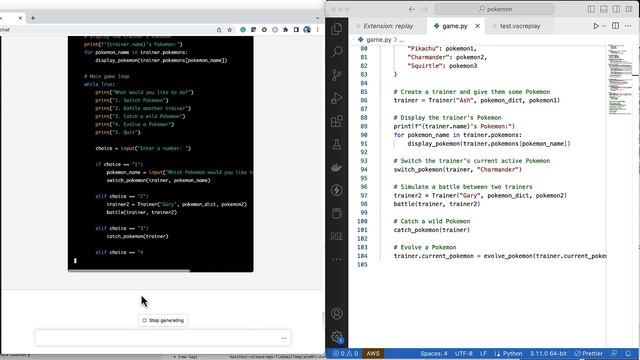640x360 pixels.
Task: Open Run and Debug view
Action: 337,98
